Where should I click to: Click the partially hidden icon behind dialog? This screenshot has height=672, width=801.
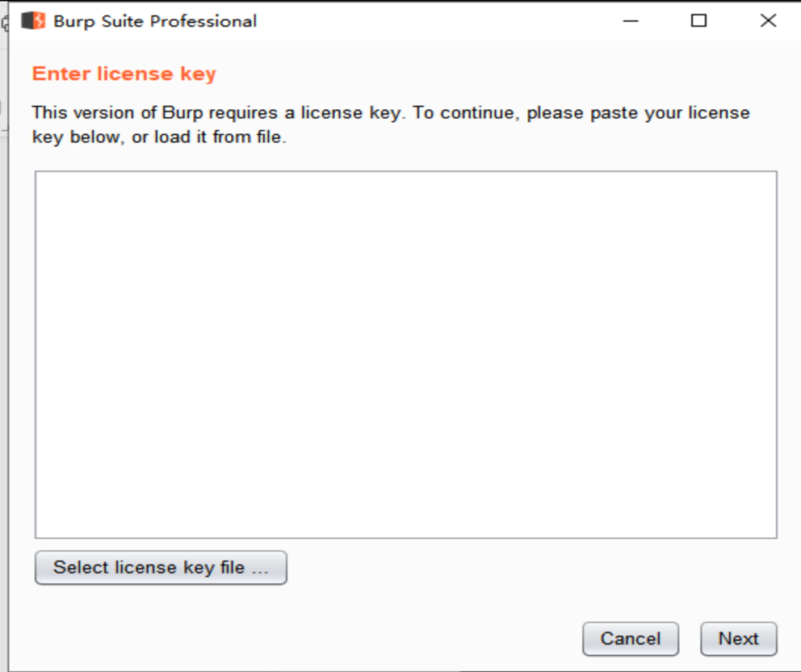(5, 23)
